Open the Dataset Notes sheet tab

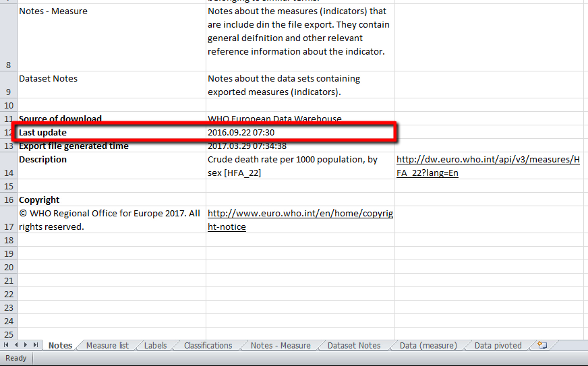coord(354,345)
